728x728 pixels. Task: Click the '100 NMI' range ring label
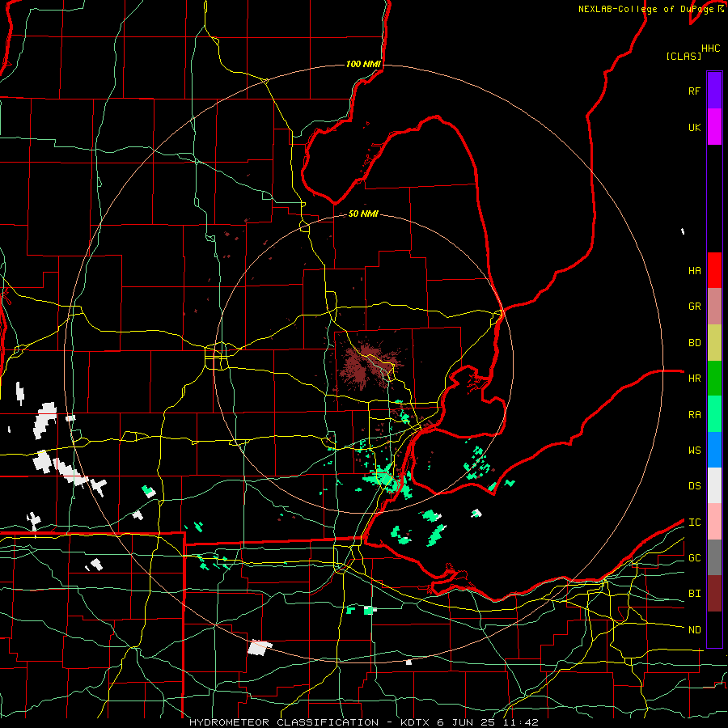pyautogui.click(x=363, y=64)
